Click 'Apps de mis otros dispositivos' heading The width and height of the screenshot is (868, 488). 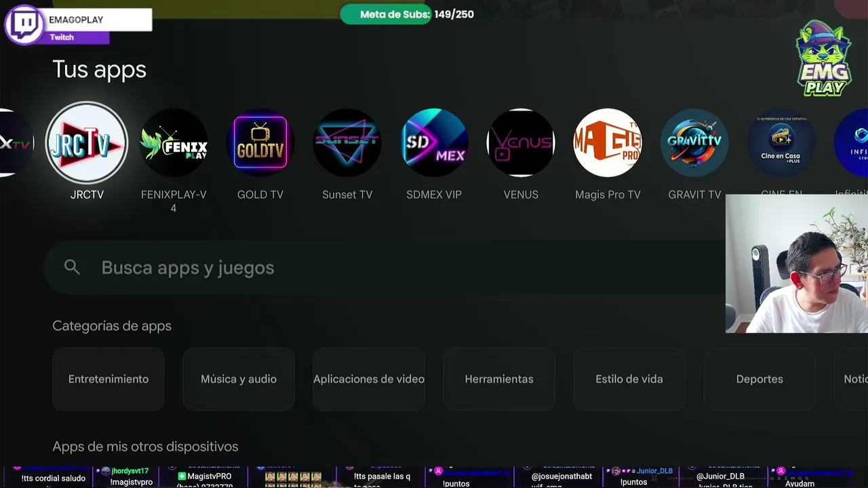[145, 447]
